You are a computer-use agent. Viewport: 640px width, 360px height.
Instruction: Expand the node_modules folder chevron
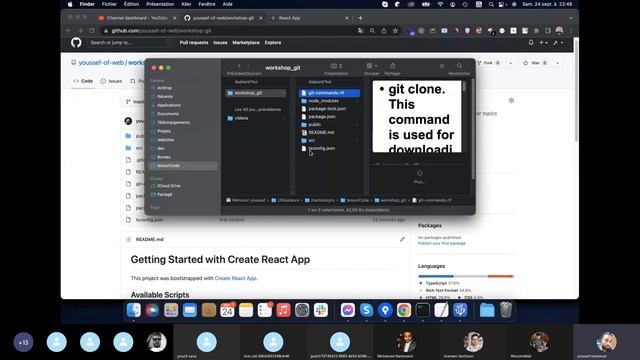tap(357, 101)
